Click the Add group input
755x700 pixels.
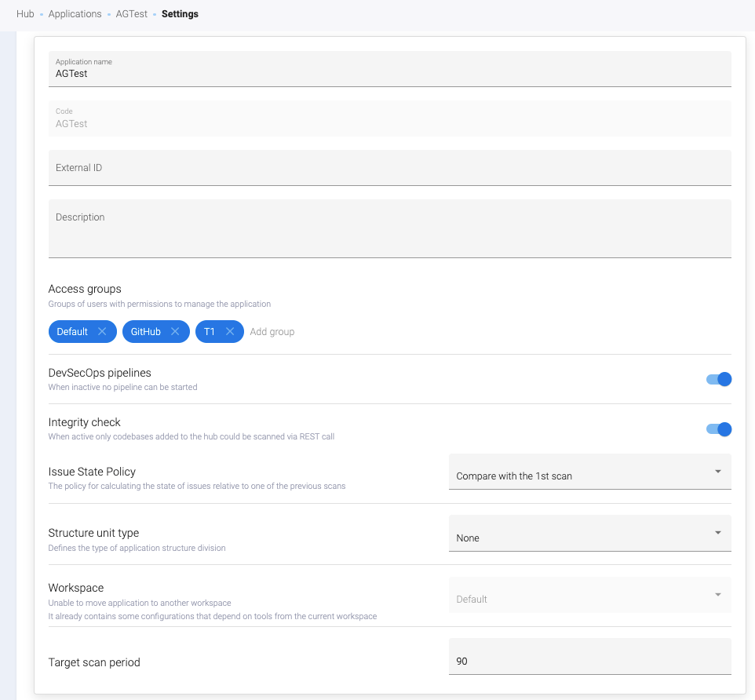pyautogui.click(x=272, y=332)
